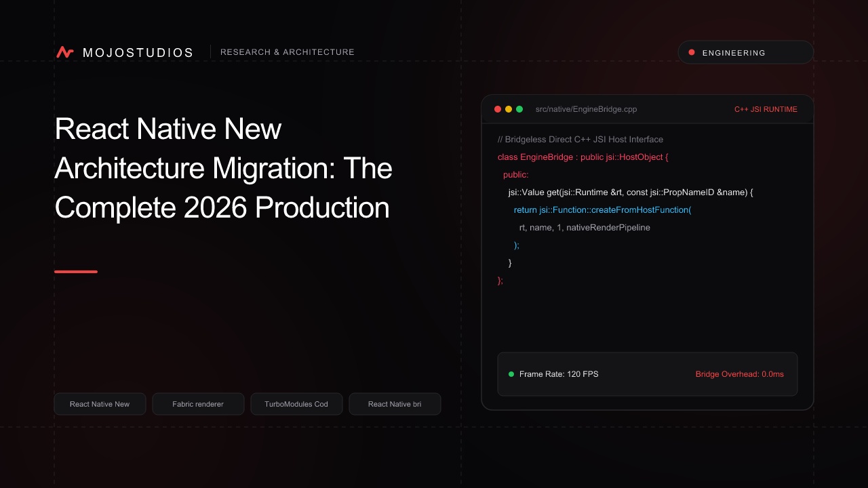Click the Engineering category badge
The width and height of the screenshot is (868, 488).
pyautogui.click(x=746, y=52)
